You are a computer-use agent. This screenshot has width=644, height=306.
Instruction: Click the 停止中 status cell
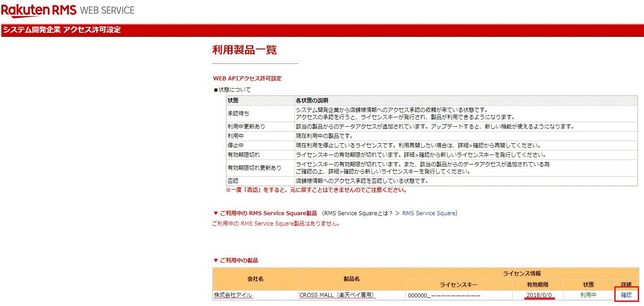click(x=259, y=146)
